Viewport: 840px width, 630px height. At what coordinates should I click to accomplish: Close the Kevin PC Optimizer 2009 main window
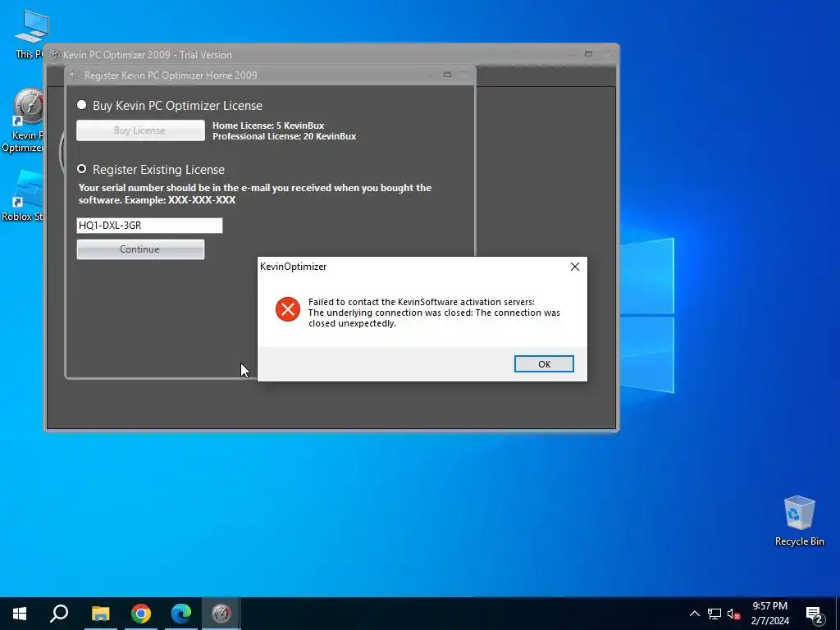607,54
